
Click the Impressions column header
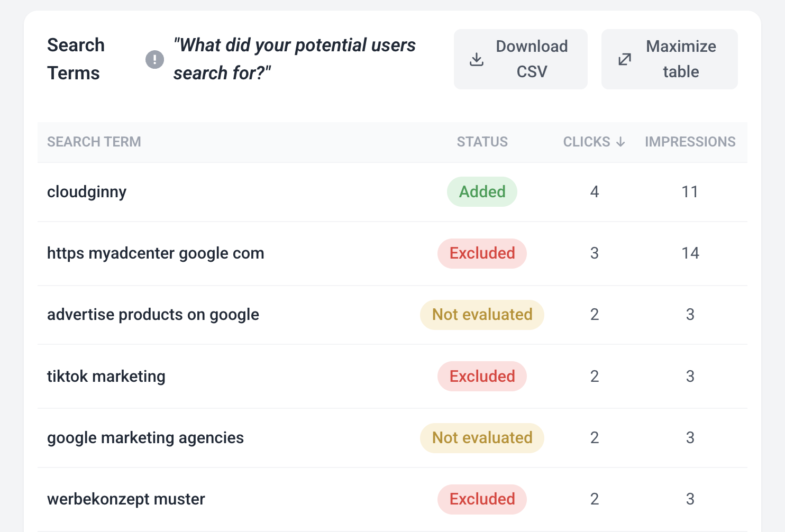point(690,142)
